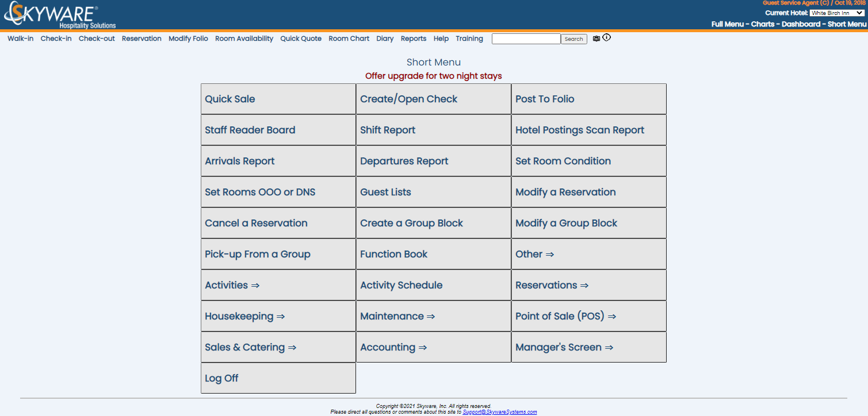The height and width of the screenshot is (416, 868).
Task: Expand the Activities submenu tile
Action: 278,285
